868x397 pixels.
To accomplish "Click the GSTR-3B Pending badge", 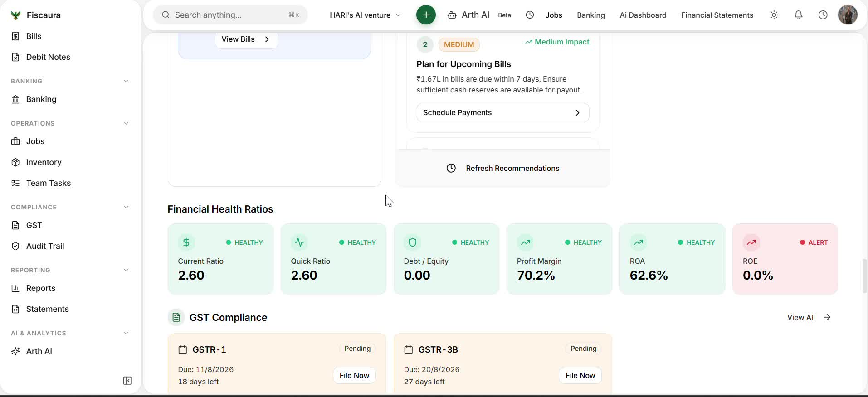I will point(583,349).
